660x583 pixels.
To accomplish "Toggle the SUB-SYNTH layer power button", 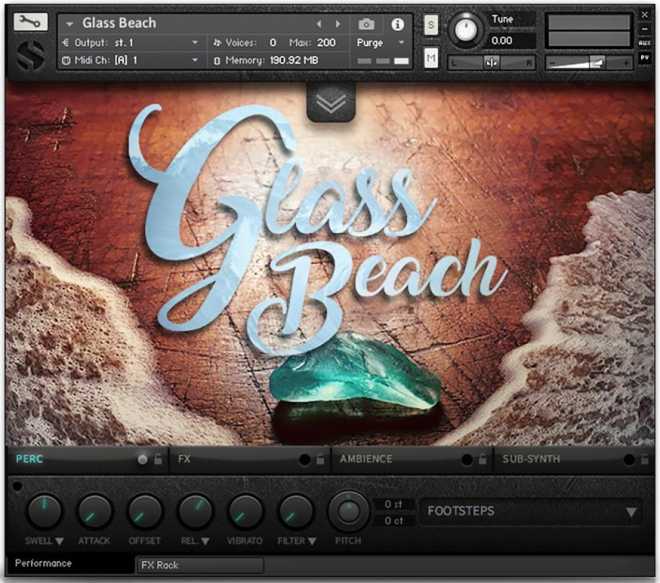I will pos(629,459).
